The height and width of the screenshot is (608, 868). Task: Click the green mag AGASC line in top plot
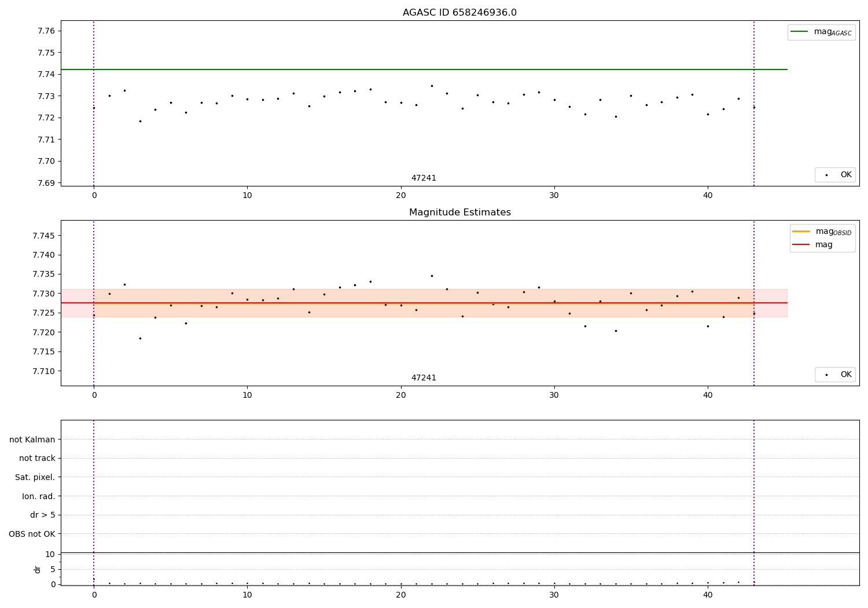(x=424, y=69)
